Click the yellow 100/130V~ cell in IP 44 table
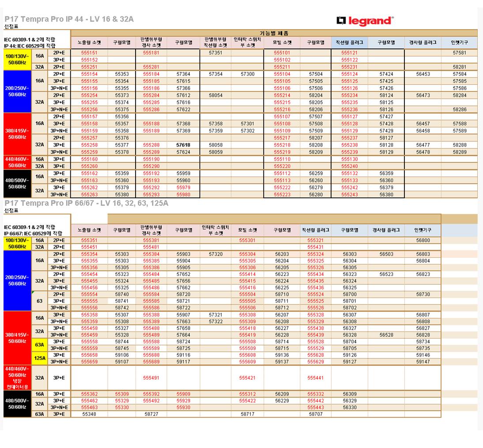 (17, 60)
